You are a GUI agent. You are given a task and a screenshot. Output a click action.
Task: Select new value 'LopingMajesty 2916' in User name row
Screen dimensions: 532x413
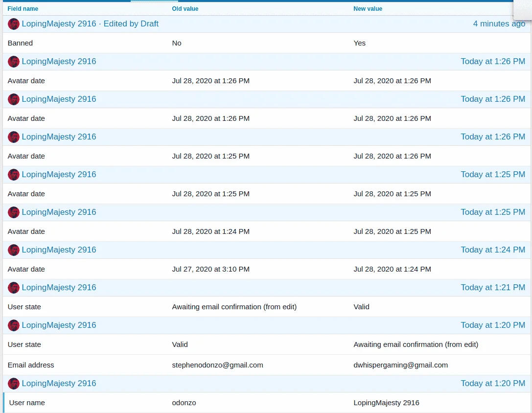click(x=387, y=403)
